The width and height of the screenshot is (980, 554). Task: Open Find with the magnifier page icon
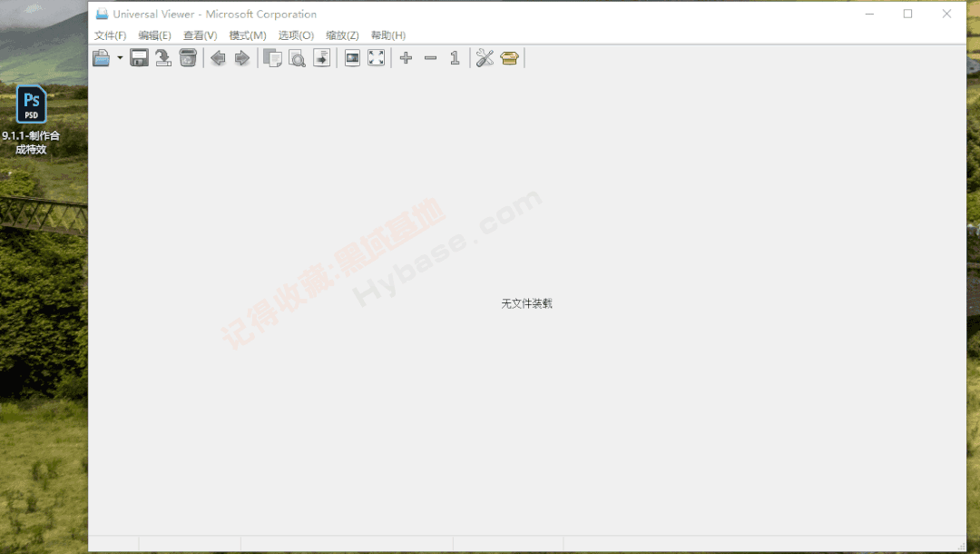(297, 58)
